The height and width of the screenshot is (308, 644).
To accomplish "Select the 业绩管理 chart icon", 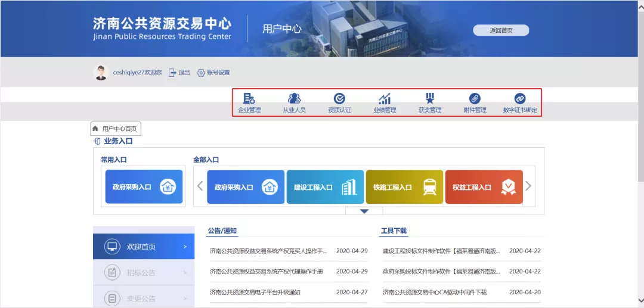I will click(x=385, y=99).
